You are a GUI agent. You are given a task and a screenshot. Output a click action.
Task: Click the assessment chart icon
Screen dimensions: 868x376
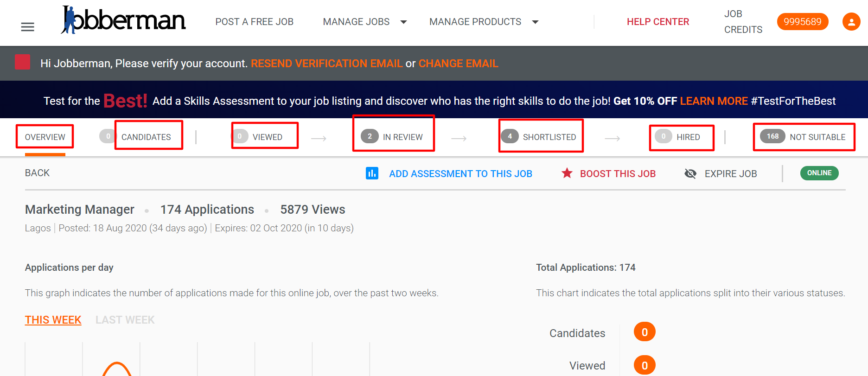372,173
